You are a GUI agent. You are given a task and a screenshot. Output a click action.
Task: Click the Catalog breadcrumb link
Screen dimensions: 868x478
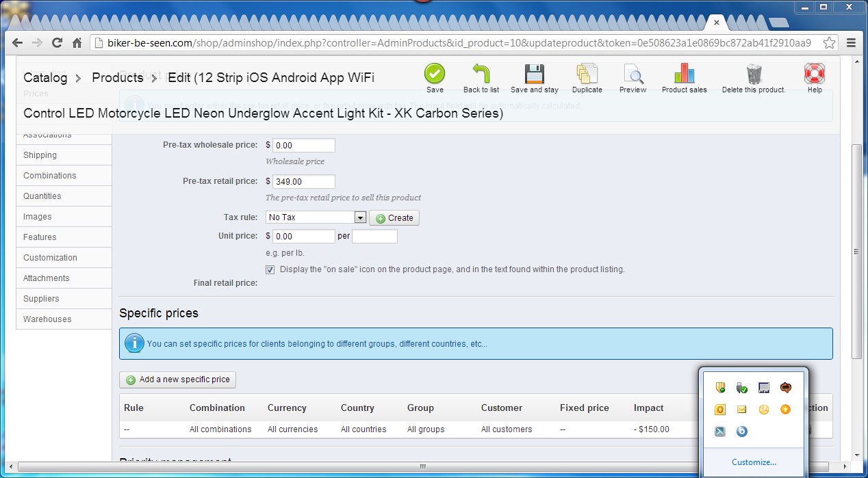coord(45,77)
